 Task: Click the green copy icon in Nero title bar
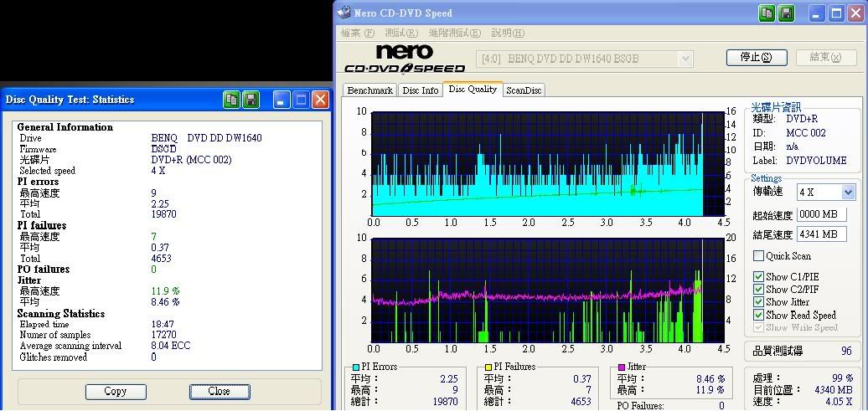pos(767,13)
